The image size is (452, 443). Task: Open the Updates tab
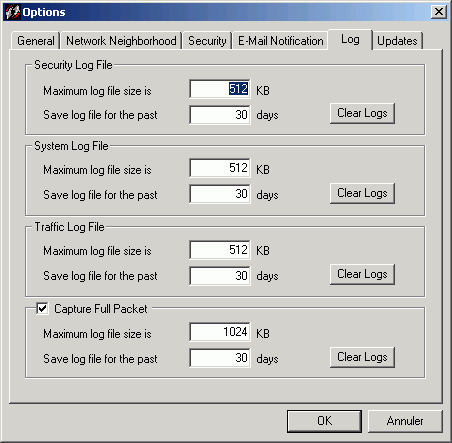coord(397,41)
